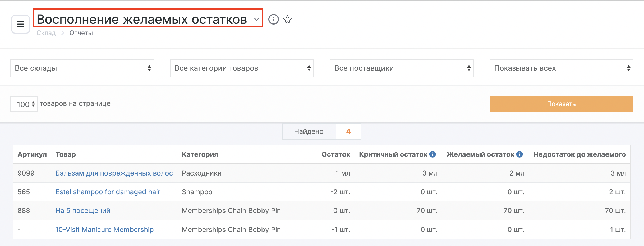Click info icon next to Желаемый остаток

(519, 154)
